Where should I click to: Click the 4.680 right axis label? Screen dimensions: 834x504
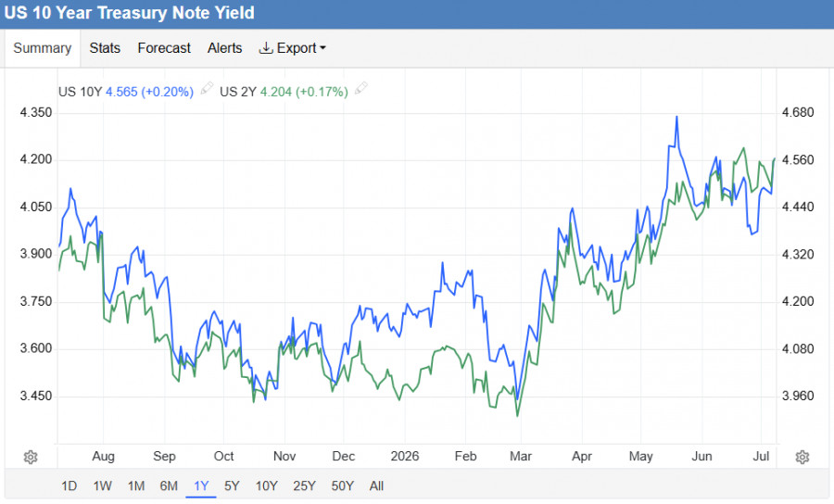click(798, 113)
